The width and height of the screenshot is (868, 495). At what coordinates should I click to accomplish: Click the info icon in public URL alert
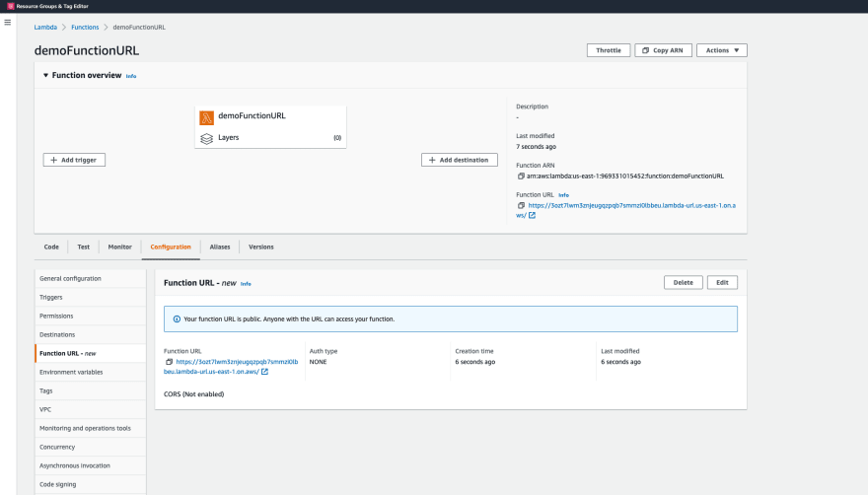(177, 318)
